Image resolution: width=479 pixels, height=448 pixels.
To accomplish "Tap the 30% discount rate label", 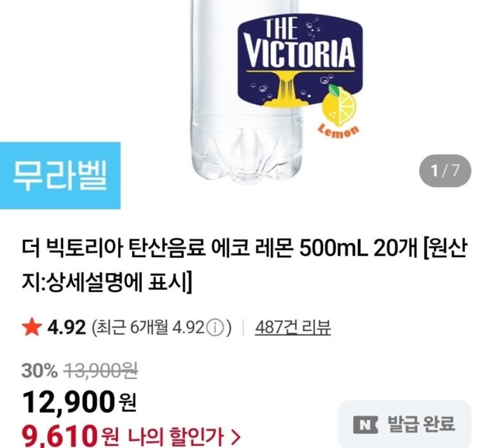I will (39, 371).
